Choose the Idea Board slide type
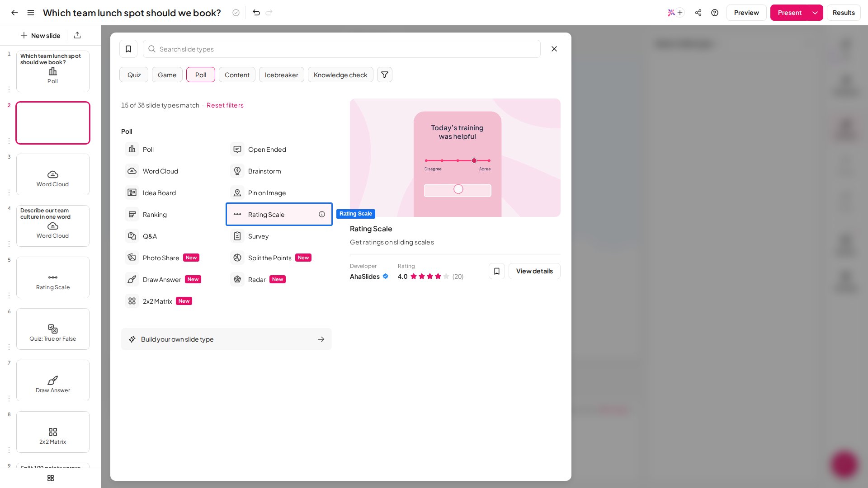 coord(174,192)
